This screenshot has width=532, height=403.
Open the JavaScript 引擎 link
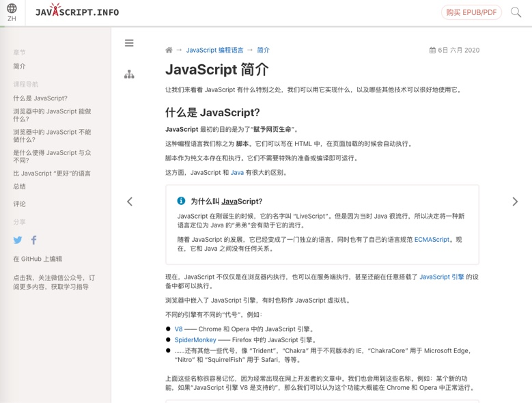tap(442, 277)
